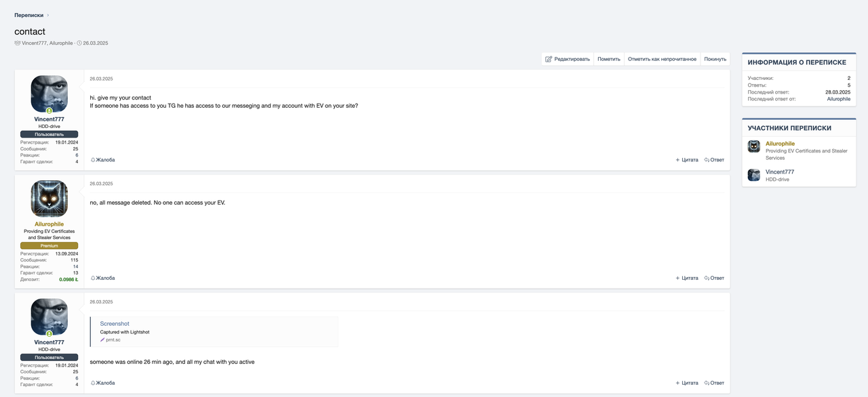The width and height of the screenshot is (868, 397).
Task: Open Vincent777 in participants sidebar
Action: click(780, 172)
